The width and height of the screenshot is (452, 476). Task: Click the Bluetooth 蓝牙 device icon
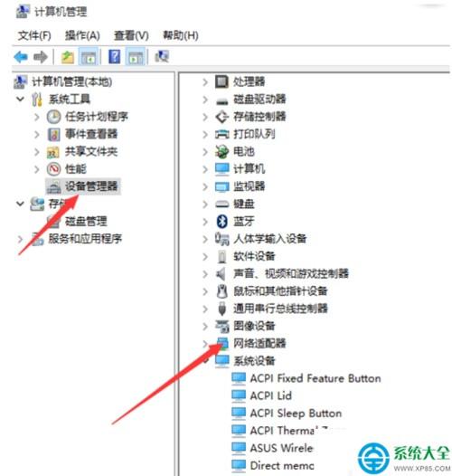point(221,222)
